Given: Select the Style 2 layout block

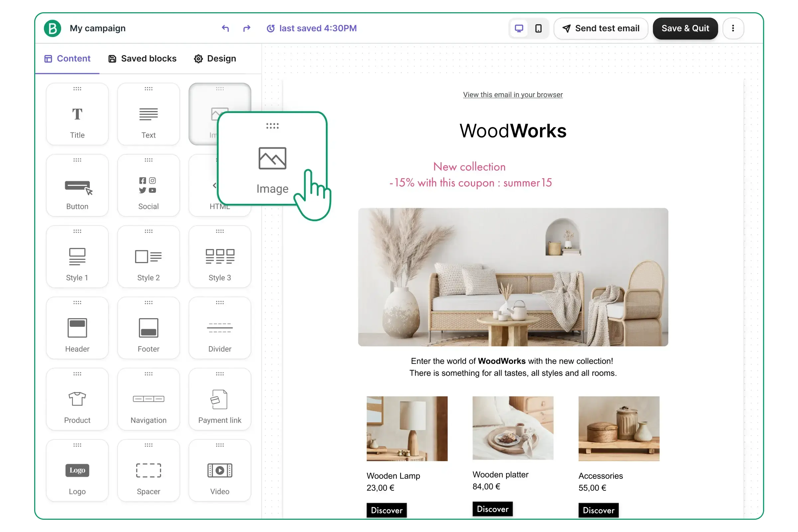Looking at the screenshot, I should (x=148, y=256).
